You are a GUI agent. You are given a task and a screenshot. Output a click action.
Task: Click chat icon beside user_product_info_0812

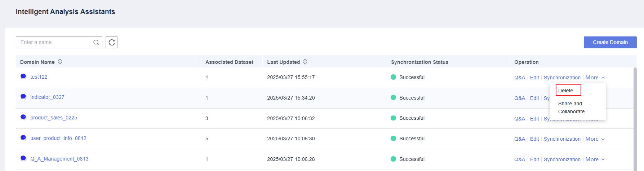click(x=23, y=137)
